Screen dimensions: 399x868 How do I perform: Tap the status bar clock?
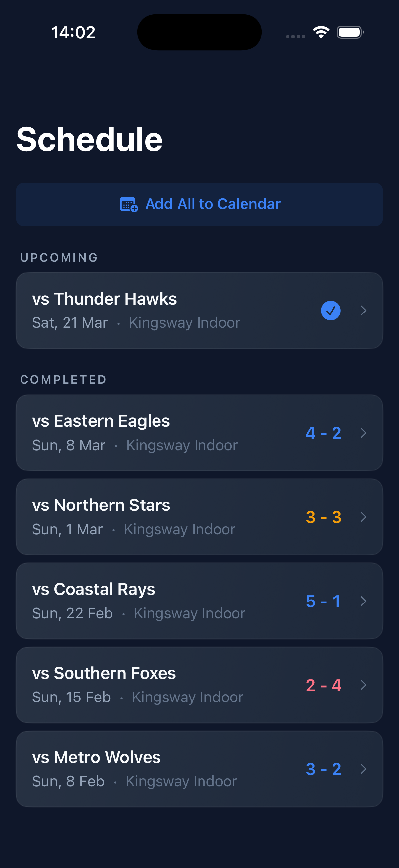pyautogui.click(x=73, y=33)
